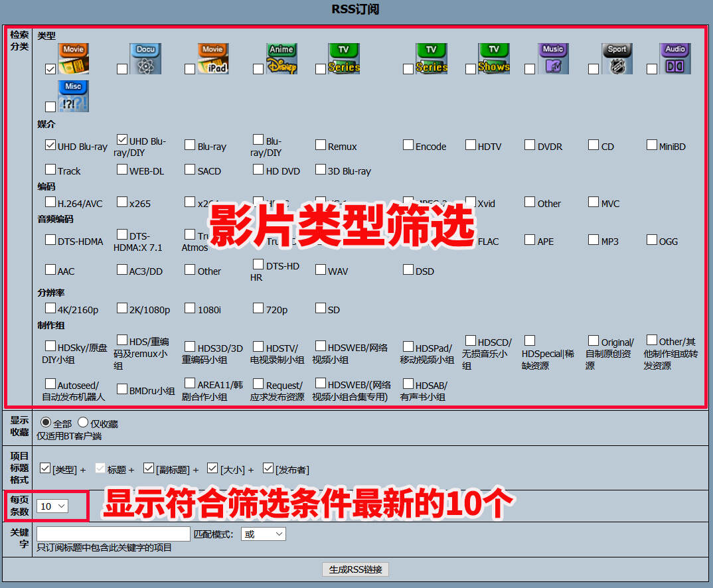This screenshot has height=588, width=713.
Task: Tick the box beside the Docu icon
Action: (122, 69)
